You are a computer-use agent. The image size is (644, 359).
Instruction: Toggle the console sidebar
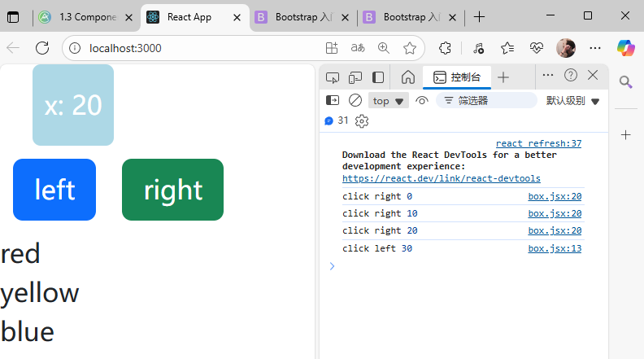[333, 100]
